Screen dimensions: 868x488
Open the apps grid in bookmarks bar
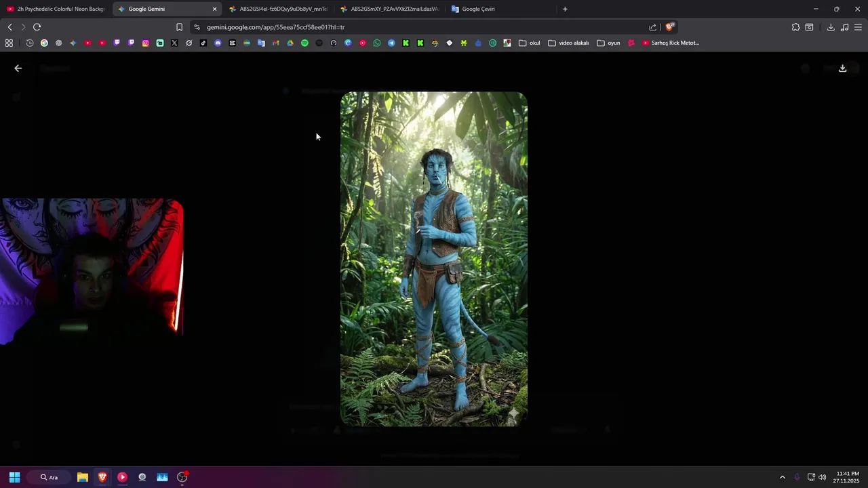coord(9,43)
